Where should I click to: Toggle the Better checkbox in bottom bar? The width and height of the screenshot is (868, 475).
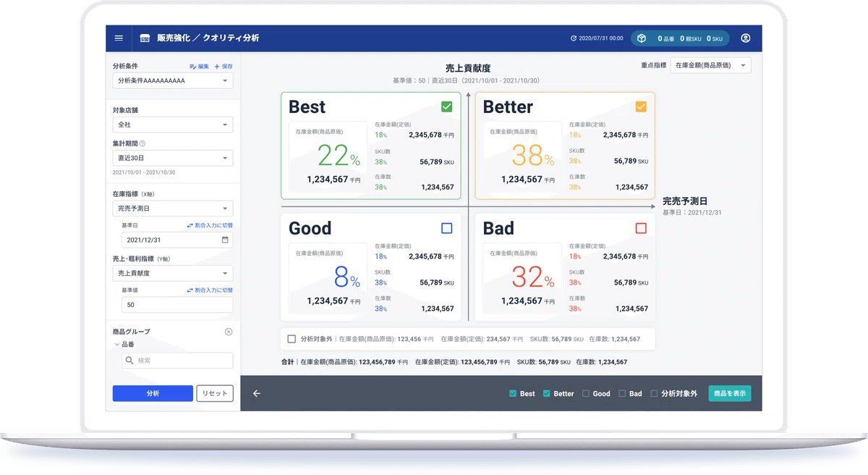547,394
